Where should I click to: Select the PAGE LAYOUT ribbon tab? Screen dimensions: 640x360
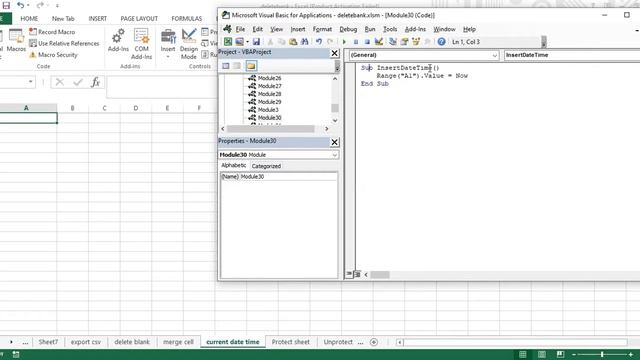tap(139, 19)
